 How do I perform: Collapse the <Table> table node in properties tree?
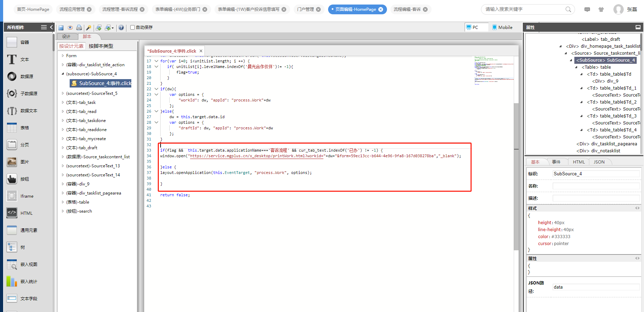576,67
